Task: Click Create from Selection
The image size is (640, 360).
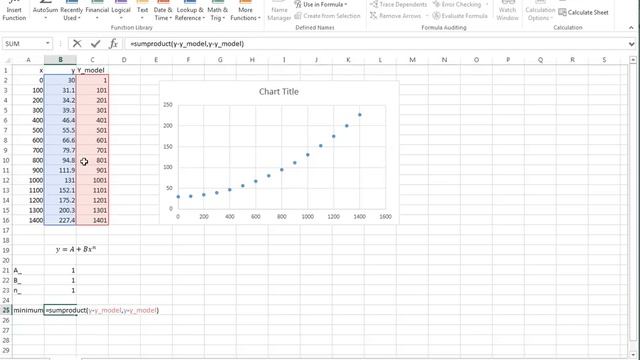Action: pyautogui.click(x=327, y=16)
